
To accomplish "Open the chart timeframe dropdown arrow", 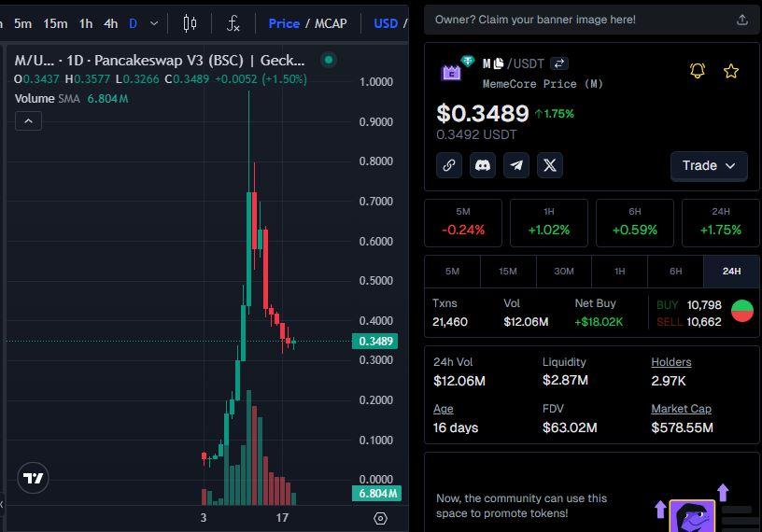I will [x=154, y=23].
